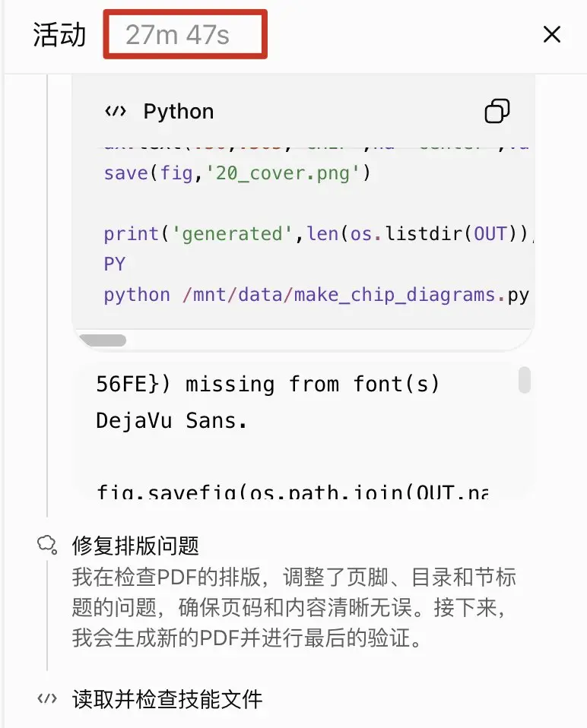Close the 活动 activity panel

click(552, 34)
